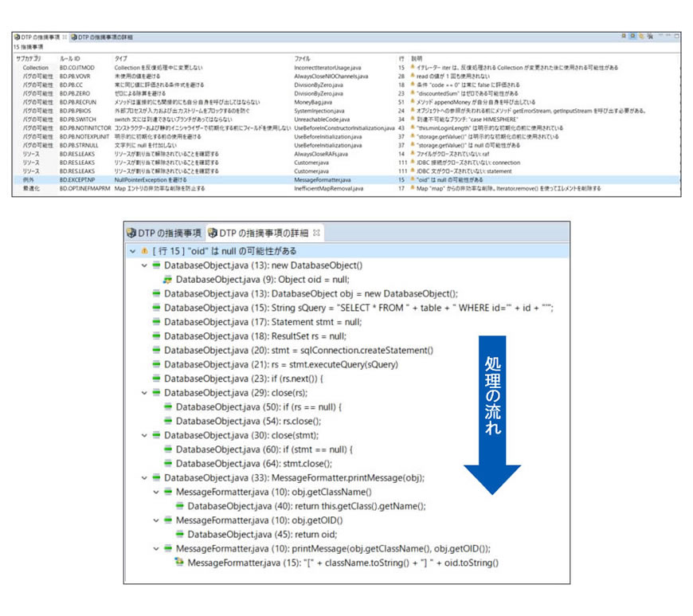
Task: Click step icon beside "(20): stmt = sqlConnection.createStatement()"
Action: [156, 350]
